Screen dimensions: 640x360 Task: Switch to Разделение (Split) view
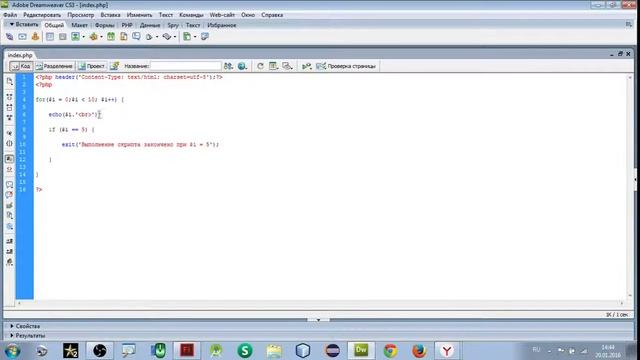point(54,66)
